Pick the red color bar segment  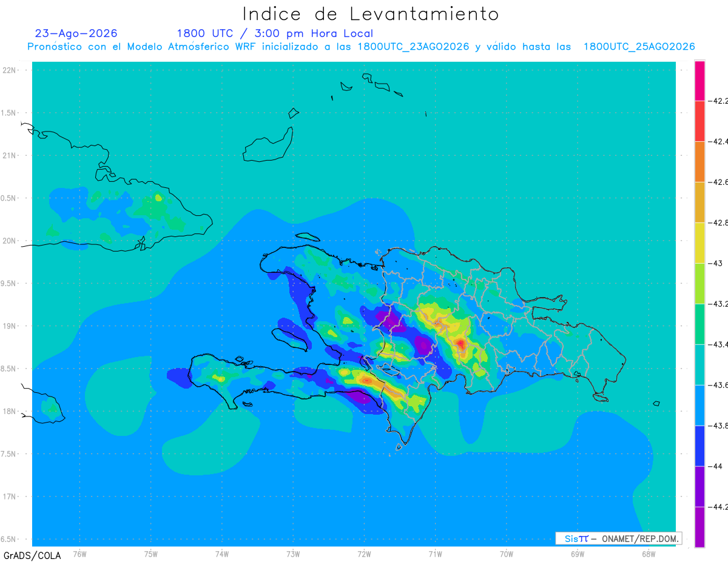click(x=699, y=121)
